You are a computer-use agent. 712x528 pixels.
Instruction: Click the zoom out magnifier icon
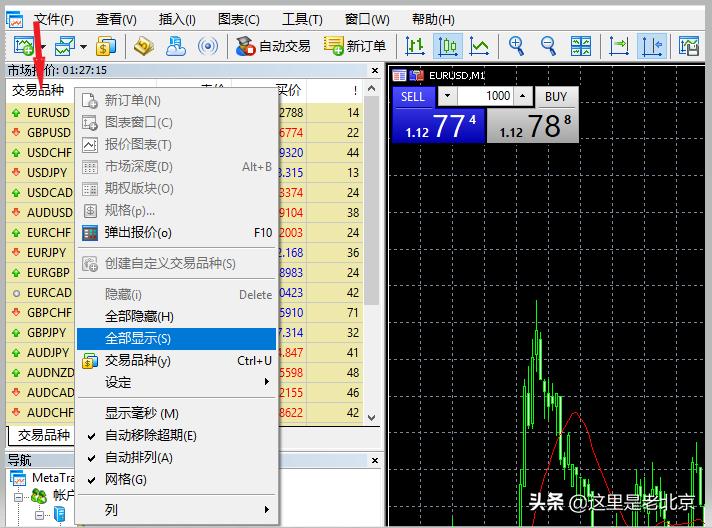pyautogui.click(x=548, y=45)
